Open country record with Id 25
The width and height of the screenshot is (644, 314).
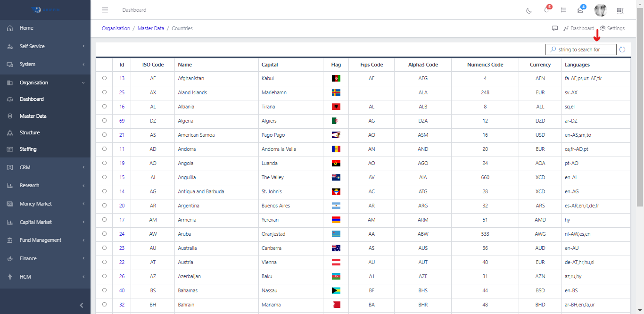(122, 92)
